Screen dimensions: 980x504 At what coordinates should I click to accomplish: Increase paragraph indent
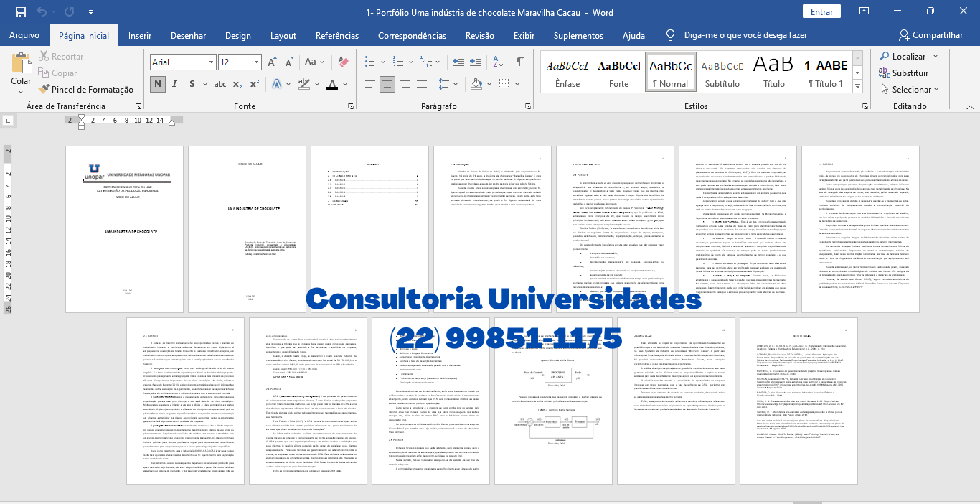tap(475, 62)
